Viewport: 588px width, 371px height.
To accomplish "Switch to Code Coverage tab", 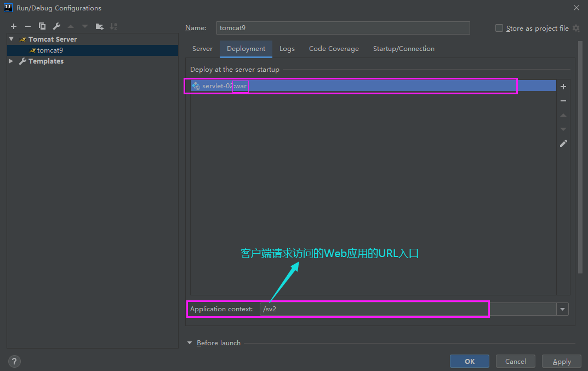I will (x=334, y=49).
